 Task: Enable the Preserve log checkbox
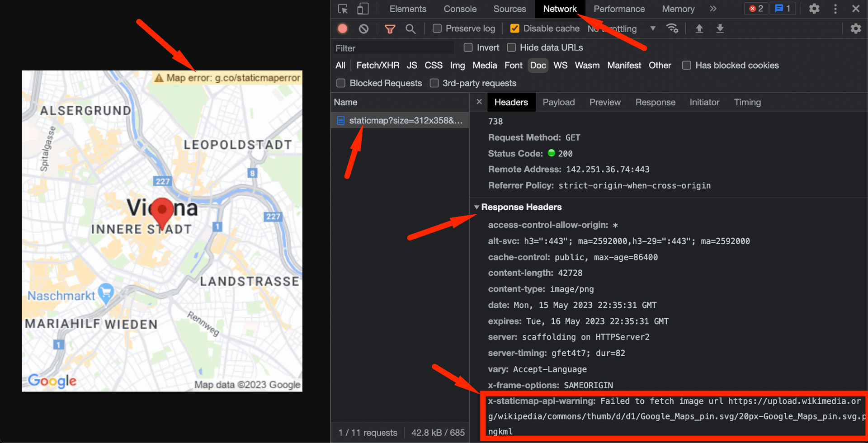pos(437,28)
